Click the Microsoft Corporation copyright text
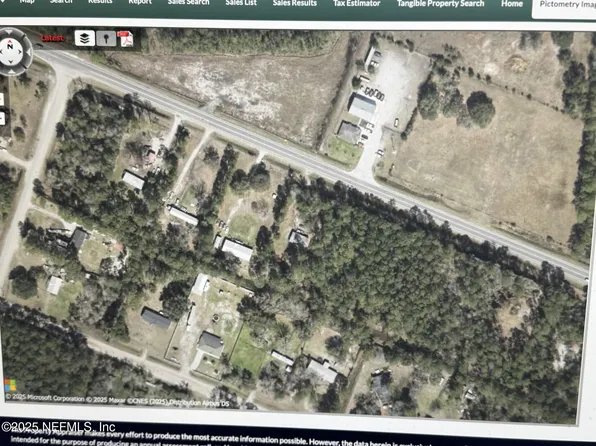596x446 pixels. 45,398
